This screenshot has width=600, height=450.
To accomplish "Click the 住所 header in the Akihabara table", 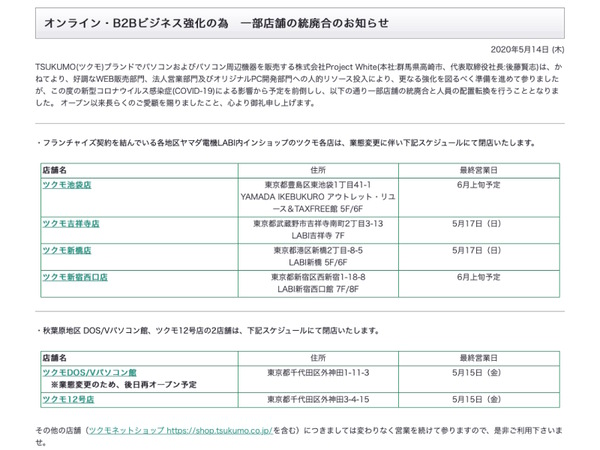I will 318,358.
